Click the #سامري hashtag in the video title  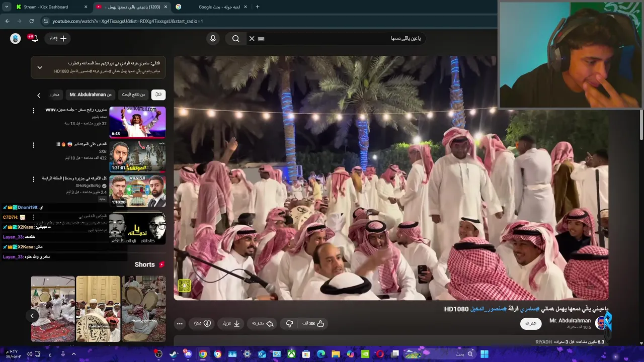click(x=529, y=309)
